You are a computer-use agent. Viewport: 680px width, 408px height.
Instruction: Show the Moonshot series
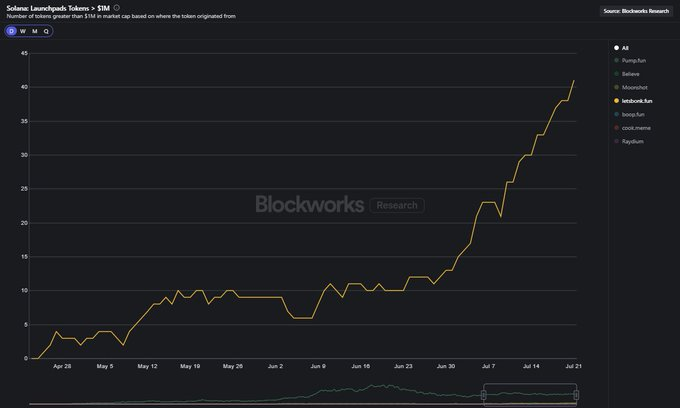tap(636, 88)
